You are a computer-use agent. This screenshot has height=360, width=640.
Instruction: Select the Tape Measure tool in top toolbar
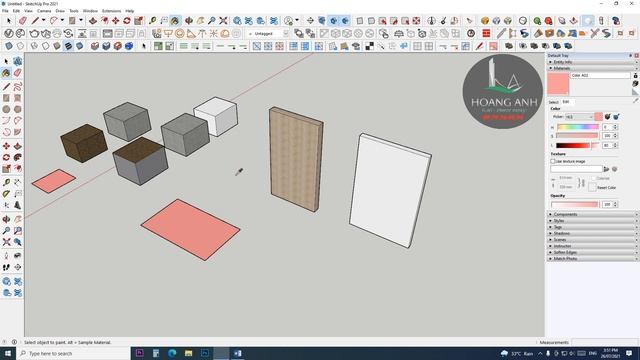[x=153, y=20]
